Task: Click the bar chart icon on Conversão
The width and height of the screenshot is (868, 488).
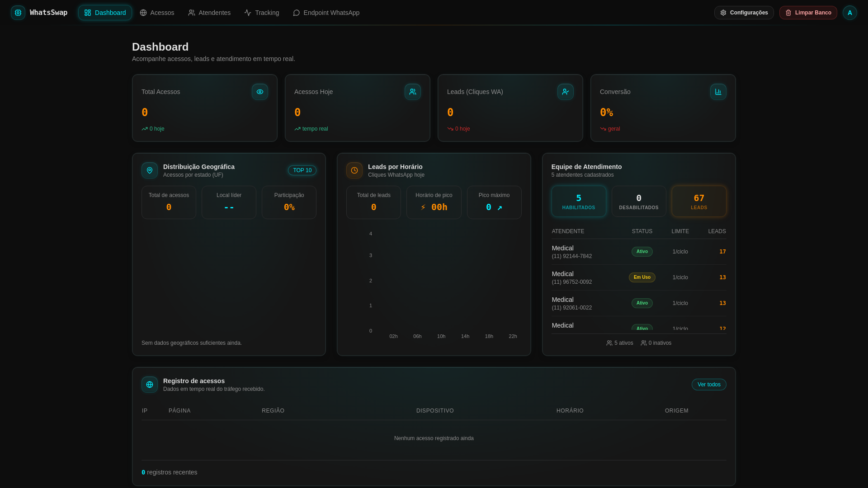Action: (x=718, y=92)
